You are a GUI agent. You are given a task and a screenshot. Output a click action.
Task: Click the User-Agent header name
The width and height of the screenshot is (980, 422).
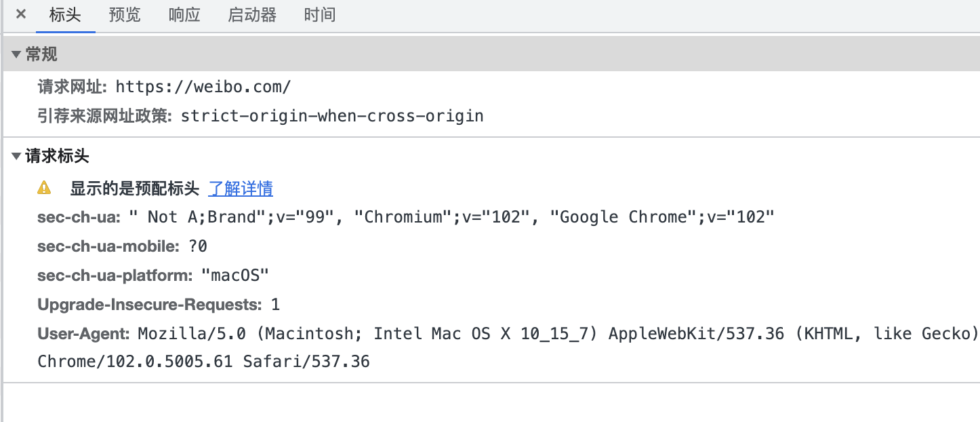click(x=83, y=334)
